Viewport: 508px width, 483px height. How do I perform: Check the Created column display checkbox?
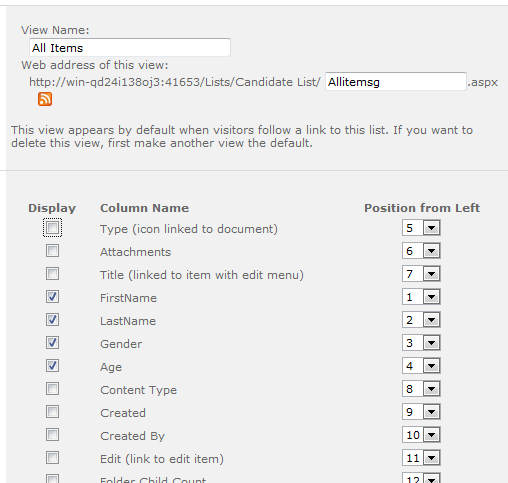pos(52,412)
